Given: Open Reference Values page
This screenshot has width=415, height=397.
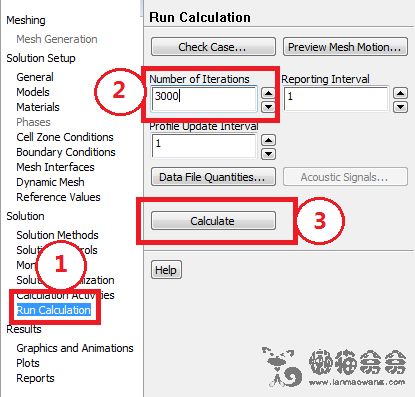Looking at the screenshot, I should [58, 197].
